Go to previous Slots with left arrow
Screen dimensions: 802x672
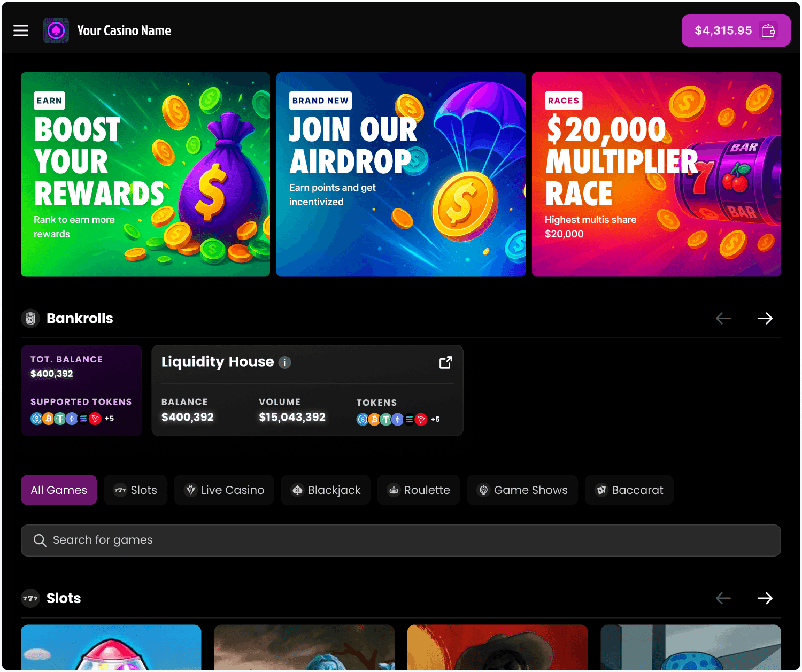(723, 598)
